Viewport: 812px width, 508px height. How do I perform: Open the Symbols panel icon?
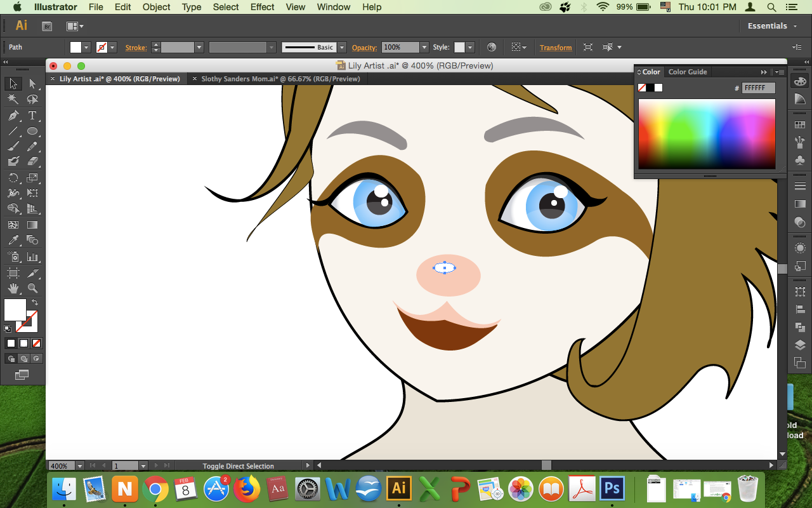(x=799, y=160)
